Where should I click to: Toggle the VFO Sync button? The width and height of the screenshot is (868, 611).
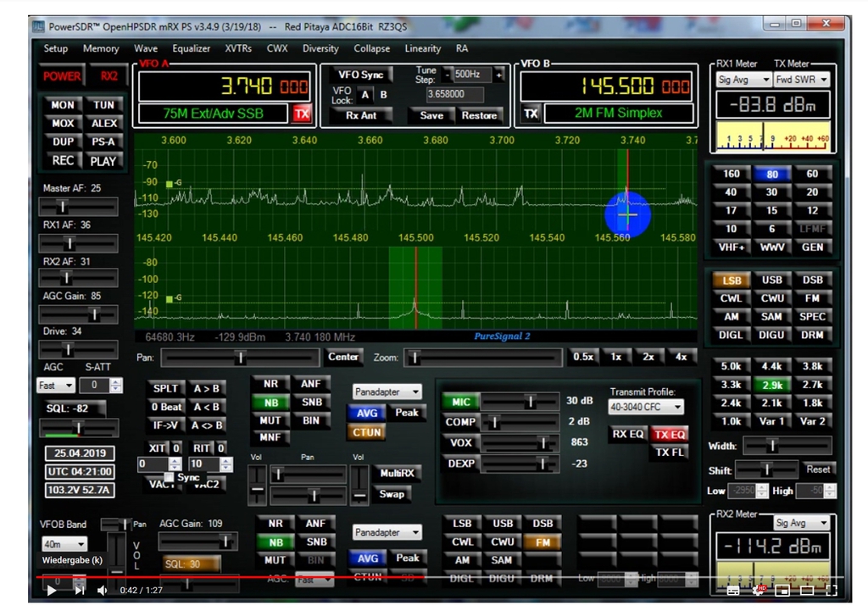point(360,75)
